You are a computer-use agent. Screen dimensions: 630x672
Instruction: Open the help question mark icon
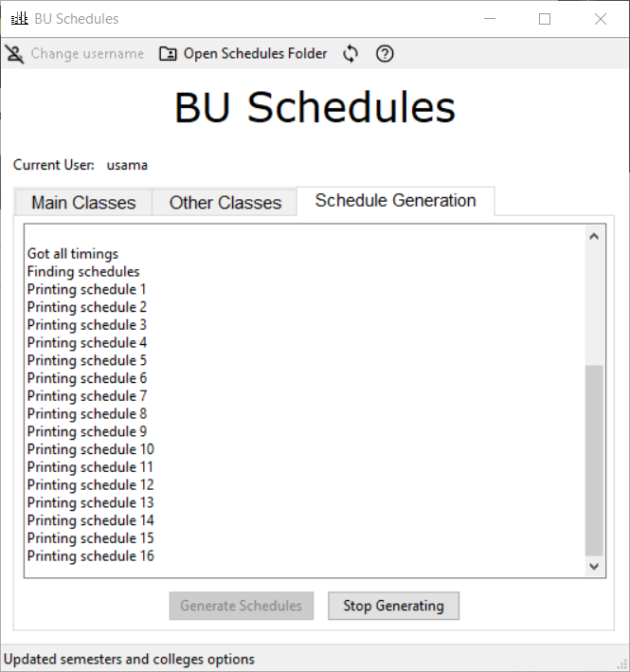[385, 54]
